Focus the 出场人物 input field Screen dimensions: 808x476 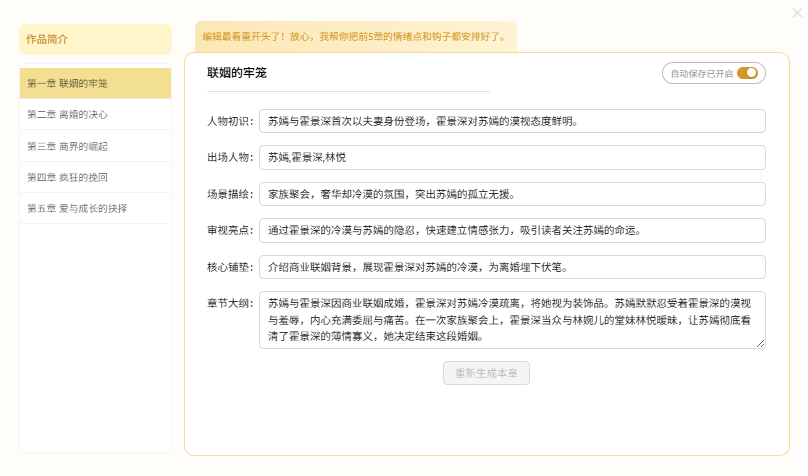coord(512,157)
